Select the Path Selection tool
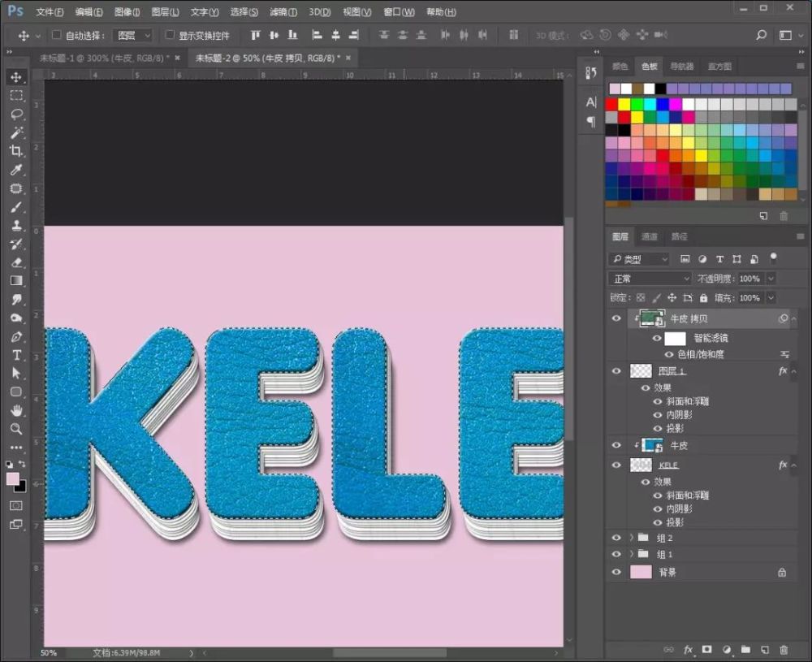 (x=16, y=374)
